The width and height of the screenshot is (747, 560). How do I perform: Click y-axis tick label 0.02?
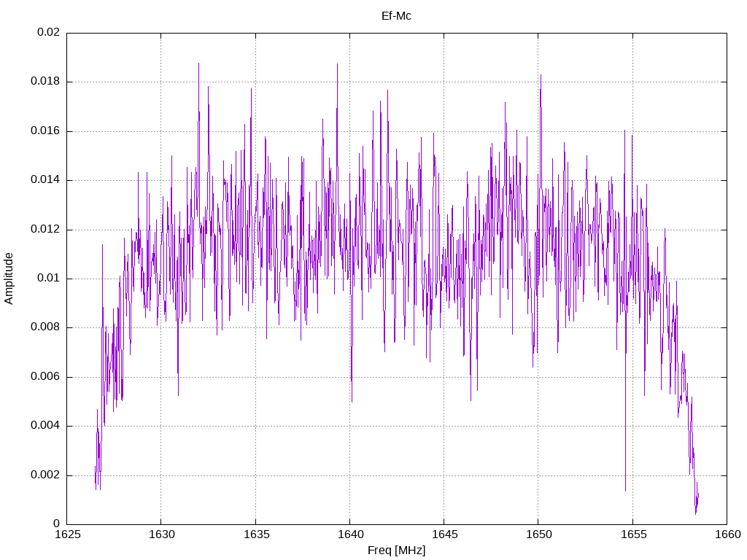[49, 32]
